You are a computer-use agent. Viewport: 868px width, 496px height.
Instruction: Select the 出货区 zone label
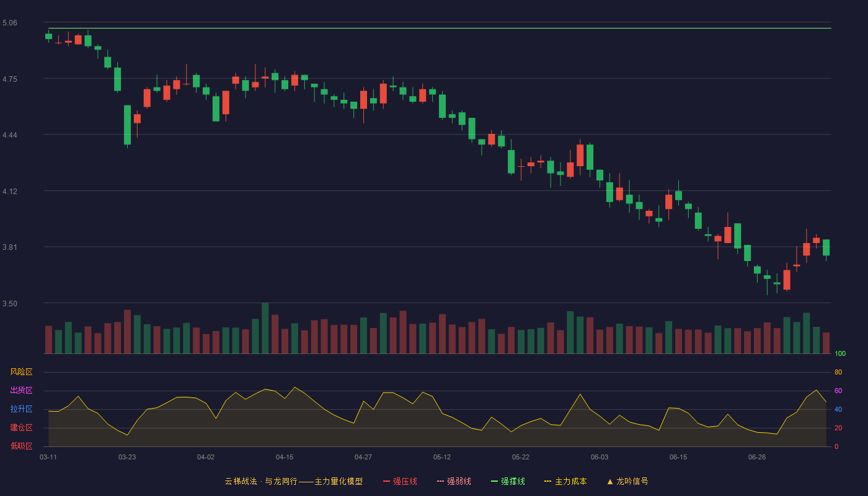(21, 391)
